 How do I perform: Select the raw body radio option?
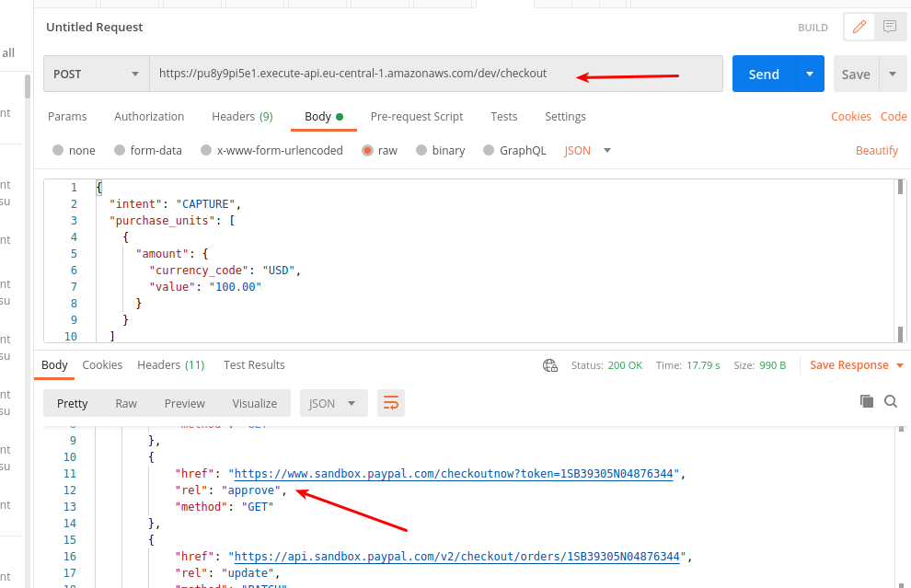tap(367, 151)
